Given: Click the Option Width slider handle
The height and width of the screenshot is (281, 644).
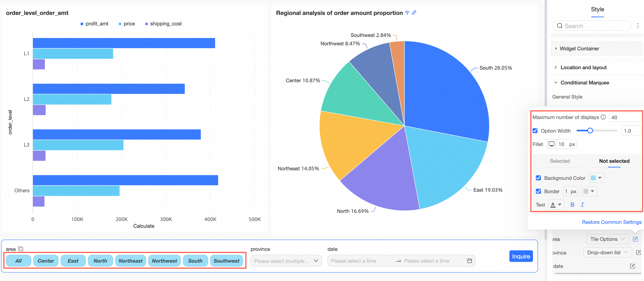Looking at the screenshot, I should coord(590,131).
